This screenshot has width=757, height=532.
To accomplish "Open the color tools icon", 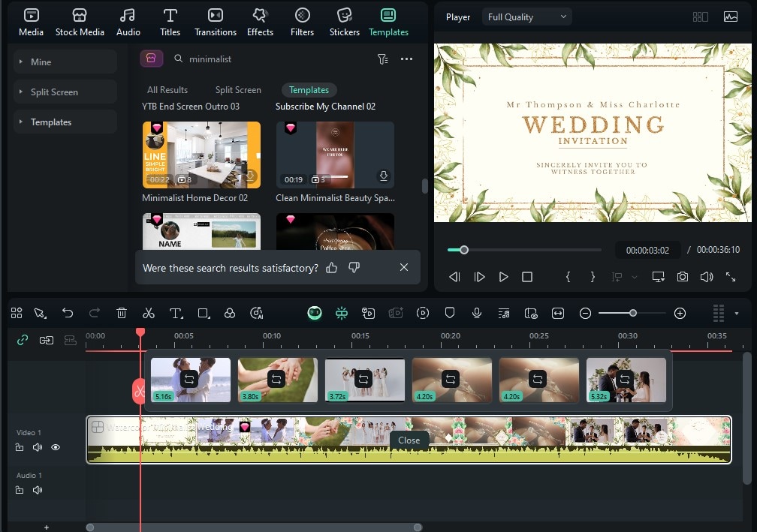I will (230, 313).
